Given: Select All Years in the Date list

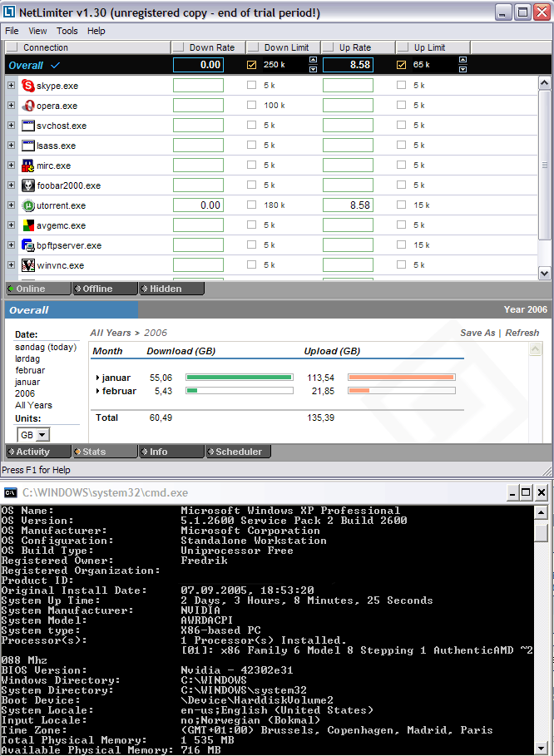Looking at the screenshot, I should 33,405.
